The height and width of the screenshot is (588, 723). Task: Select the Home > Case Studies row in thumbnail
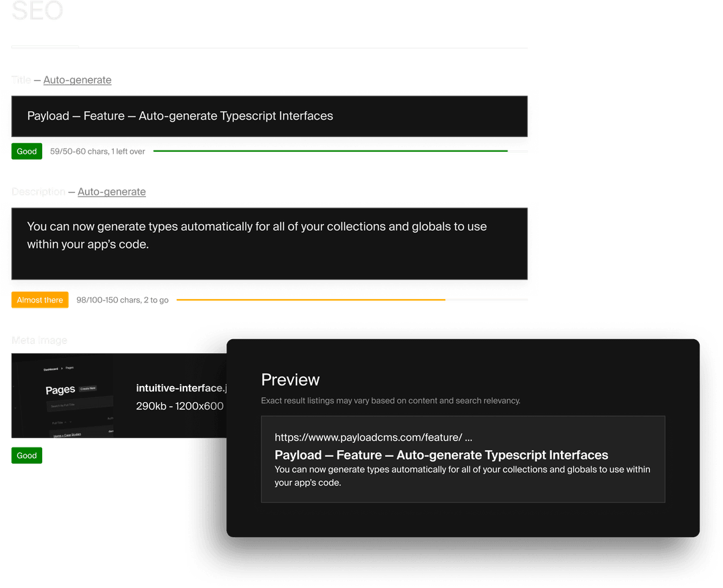[68, 434]
